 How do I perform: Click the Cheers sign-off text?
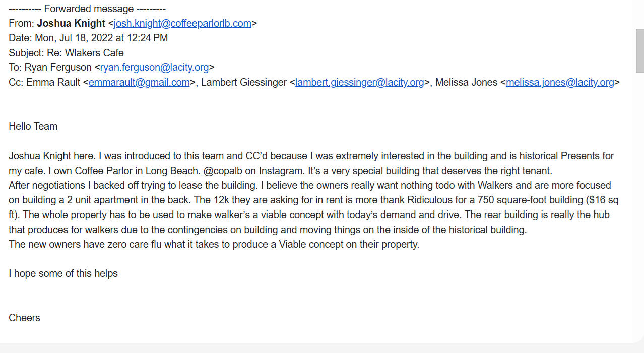(x=24, y=318)
